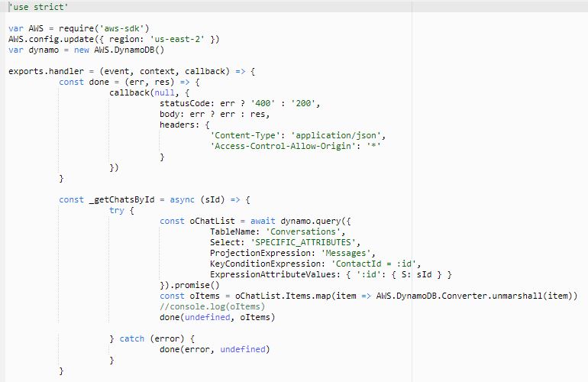
Task: Click on new AWS.DynamoDB() expression
Action: click(119, 50)
